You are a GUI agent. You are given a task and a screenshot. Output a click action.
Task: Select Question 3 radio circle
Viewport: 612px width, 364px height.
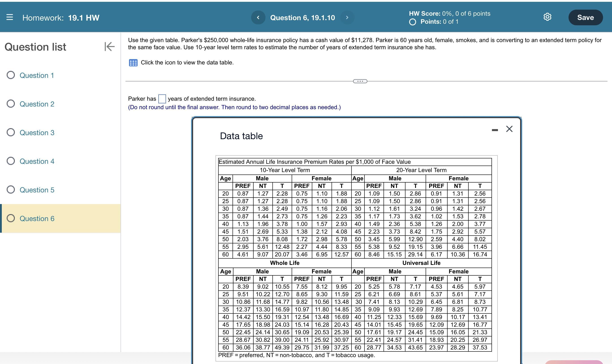11,132
